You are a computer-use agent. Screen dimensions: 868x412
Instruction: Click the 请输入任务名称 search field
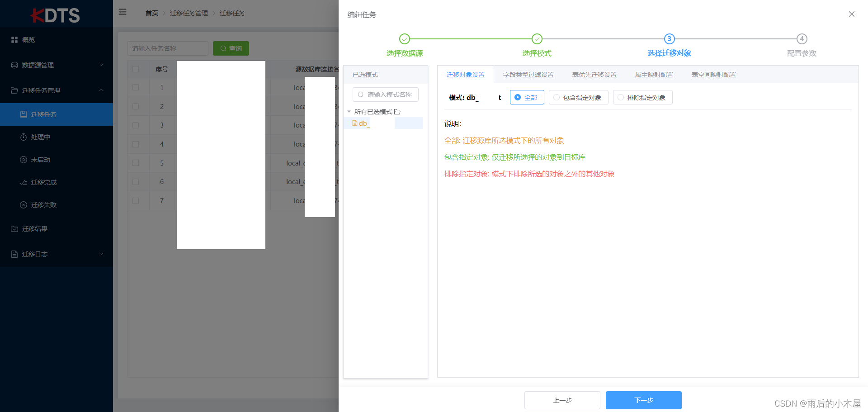(x=168, y=48)
